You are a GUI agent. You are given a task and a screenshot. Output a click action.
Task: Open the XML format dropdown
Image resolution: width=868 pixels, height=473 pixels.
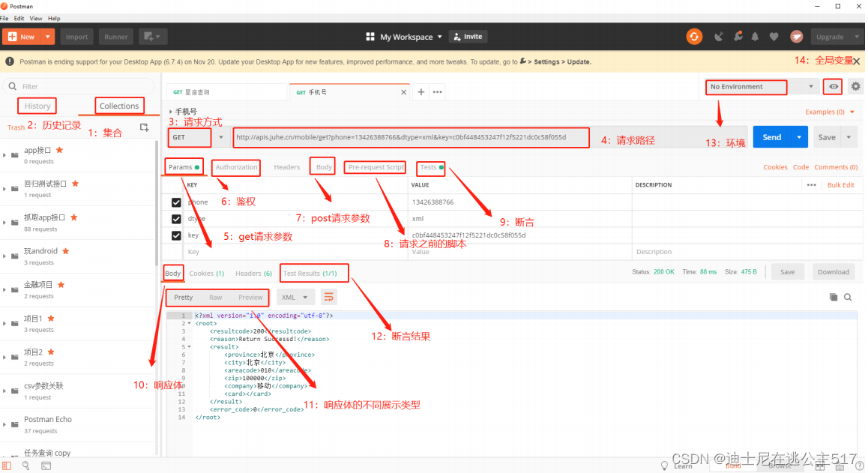295,298
